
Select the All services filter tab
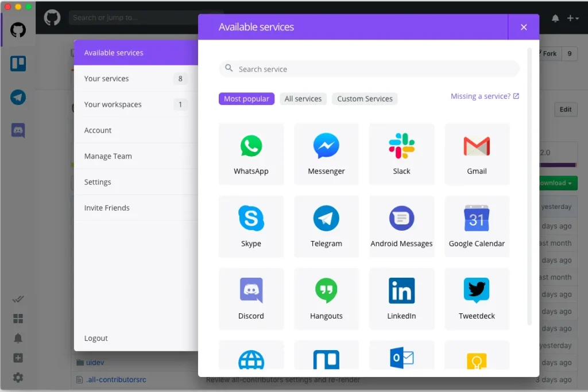303,99
